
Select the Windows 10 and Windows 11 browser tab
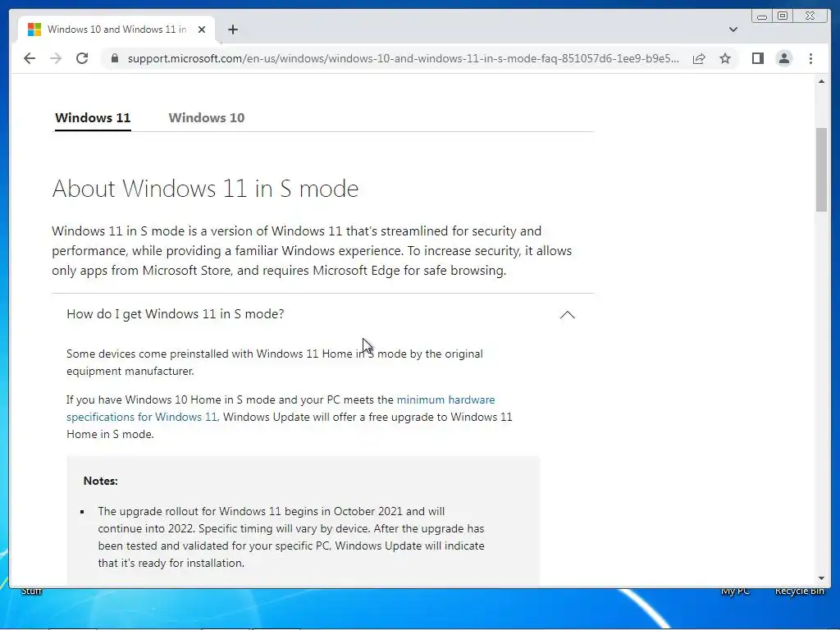click(116, 30)
